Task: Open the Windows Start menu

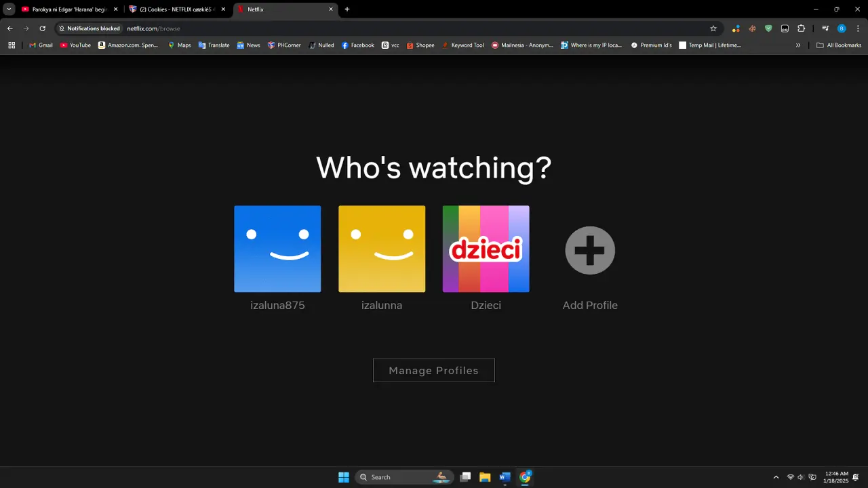Action: click(344, 477)
